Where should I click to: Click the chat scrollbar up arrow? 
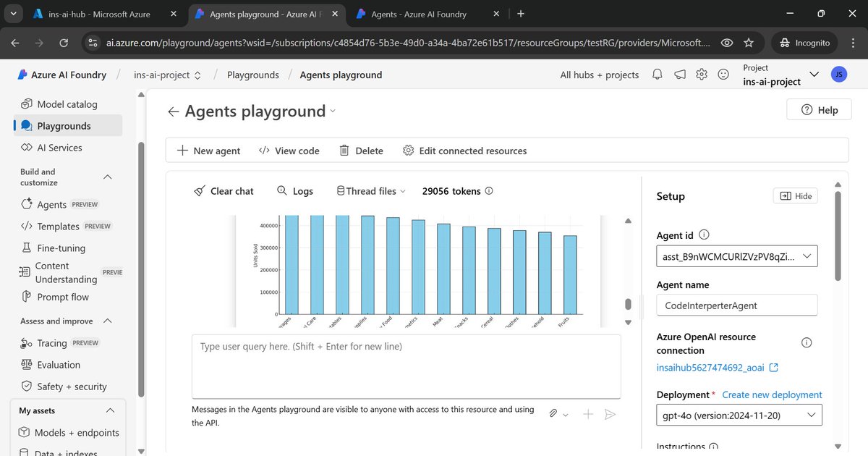point(629,221)
